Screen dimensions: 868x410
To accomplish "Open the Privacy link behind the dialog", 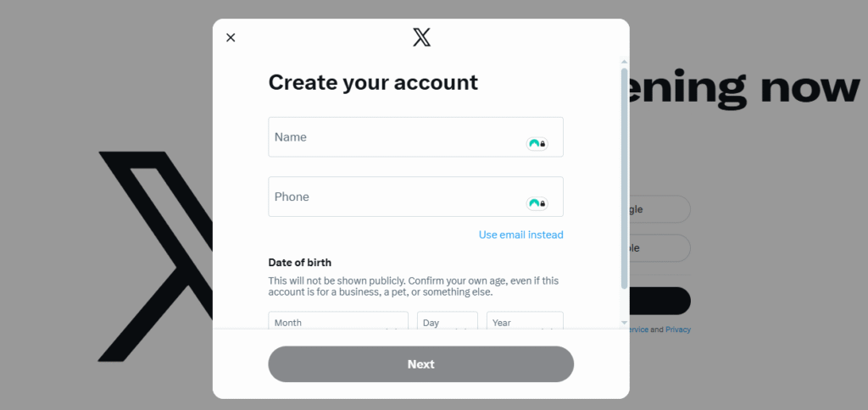I will tap(678, 330).
